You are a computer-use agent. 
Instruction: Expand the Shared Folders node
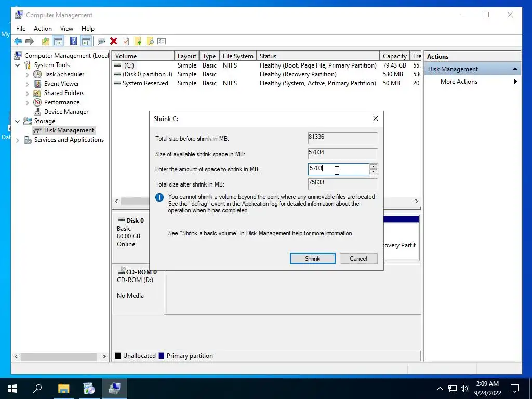27,93
